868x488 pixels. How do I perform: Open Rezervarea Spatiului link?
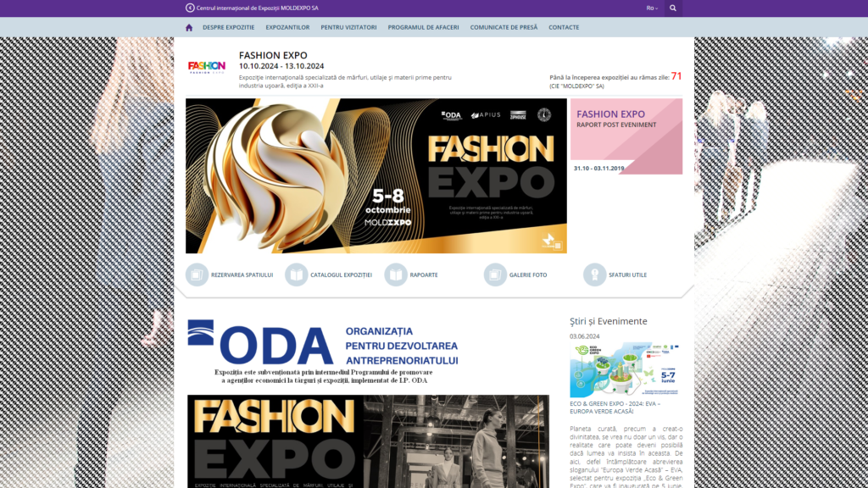242,275
